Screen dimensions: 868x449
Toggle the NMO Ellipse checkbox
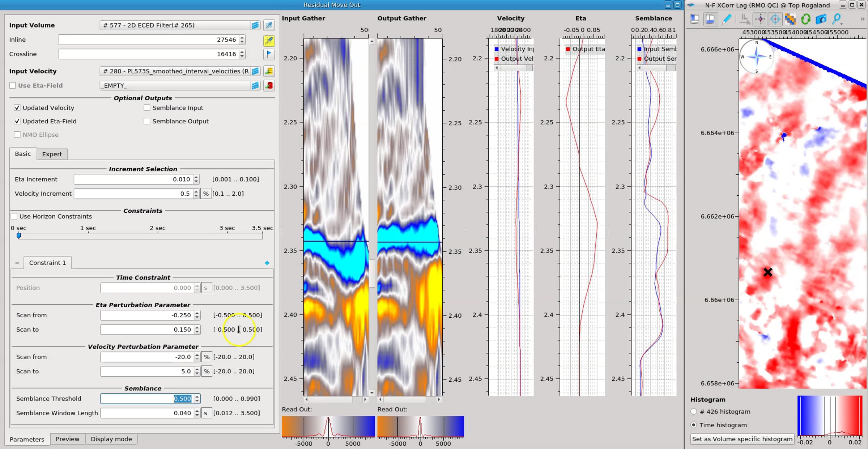tap(17, 135)
